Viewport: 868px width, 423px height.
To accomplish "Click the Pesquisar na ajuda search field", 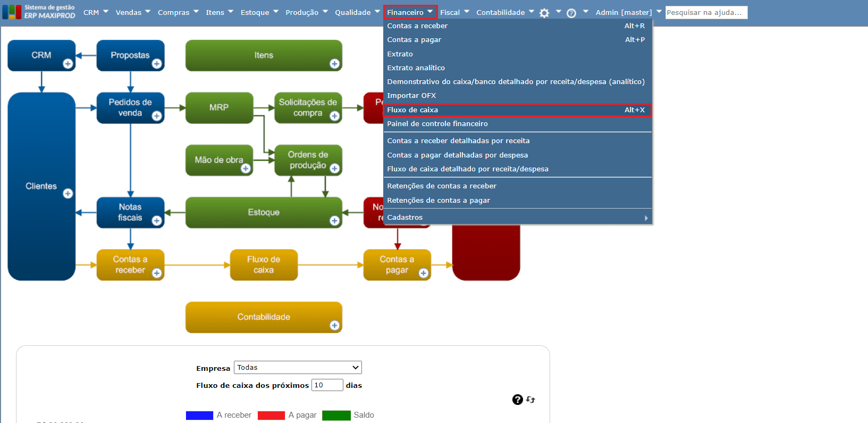I will click(706, 12).
